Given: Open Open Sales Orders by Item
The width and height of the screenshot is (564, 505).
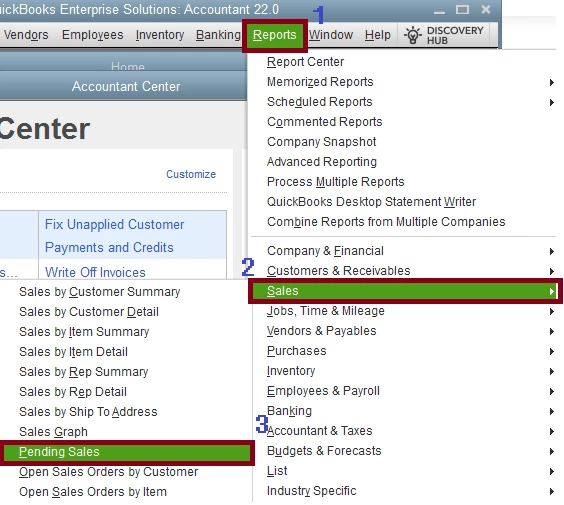Looking at the screenshot, I should pos(92,492).
